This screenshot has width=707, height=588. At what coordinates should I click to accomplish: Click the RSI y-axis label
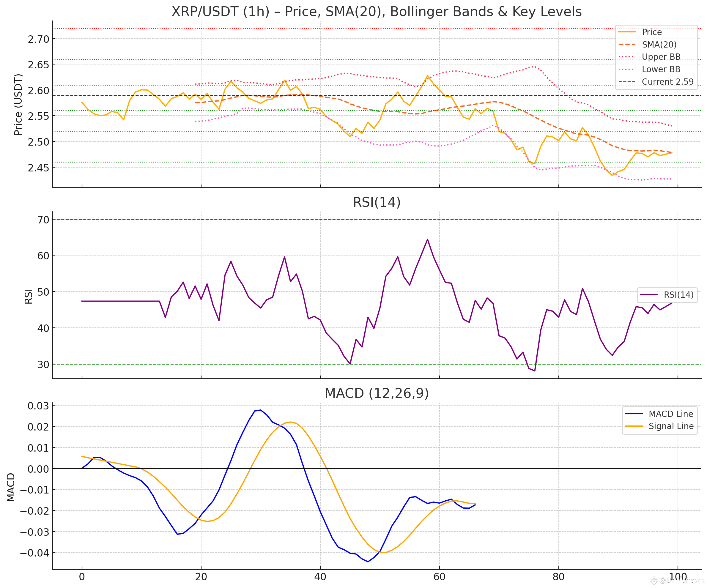point(29,296)
